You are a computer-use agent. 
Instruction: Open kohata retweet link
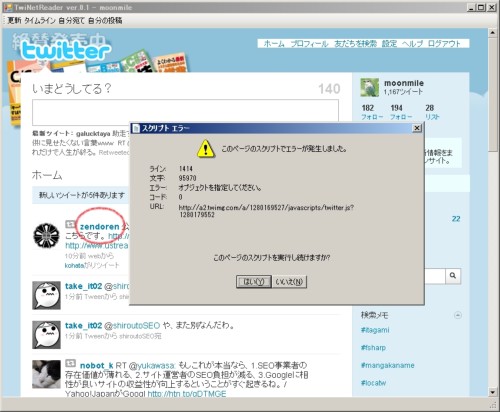click(x=74, y=266)
